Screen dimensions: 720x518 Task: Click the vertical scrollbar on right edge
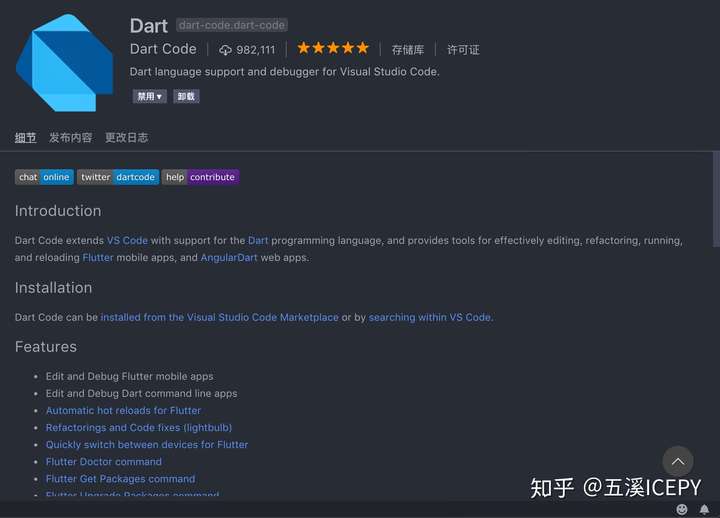[x=716, y=200]
